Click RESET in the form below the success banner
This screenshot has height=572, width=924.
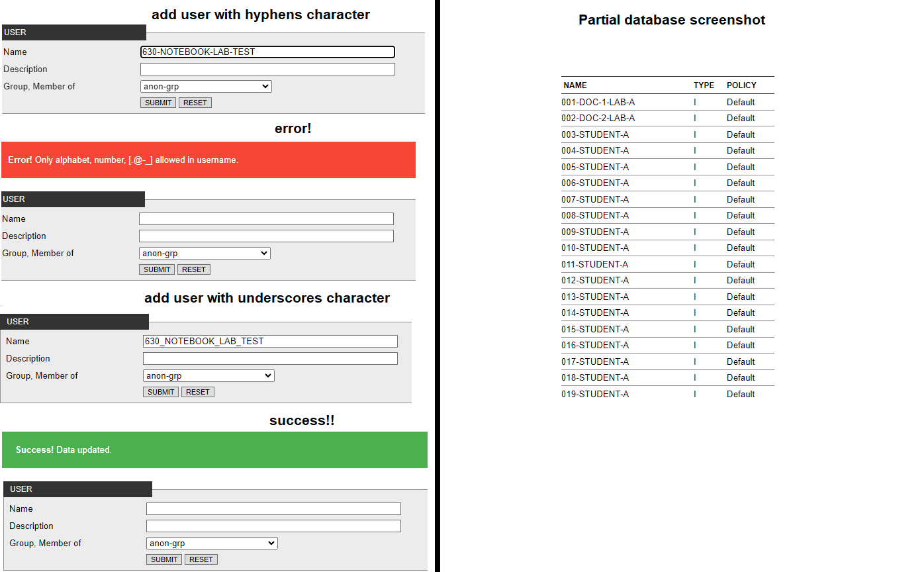coord(201,559)
